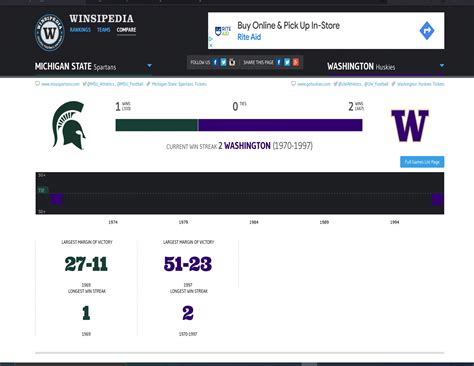This screenshot has height=366, width=474.
Task: Follow Winsipedia on Twitter icon
Action: (x=223, y=62)
